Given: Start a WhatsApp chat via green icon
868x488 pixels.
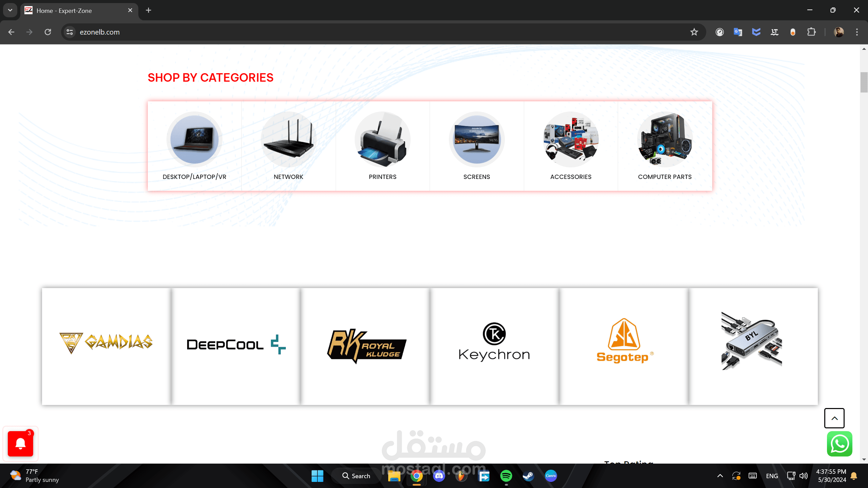Looking at the screenshot, I should [840, 444].
